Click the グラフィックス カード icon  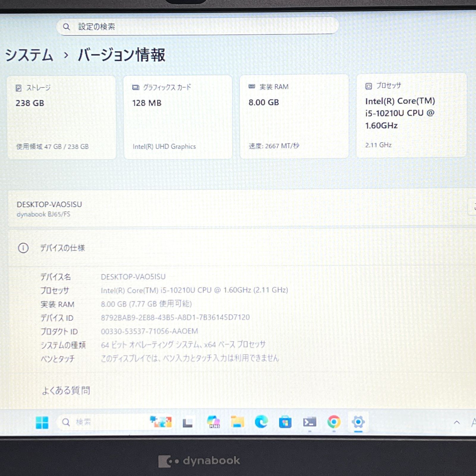coord(136,87)
